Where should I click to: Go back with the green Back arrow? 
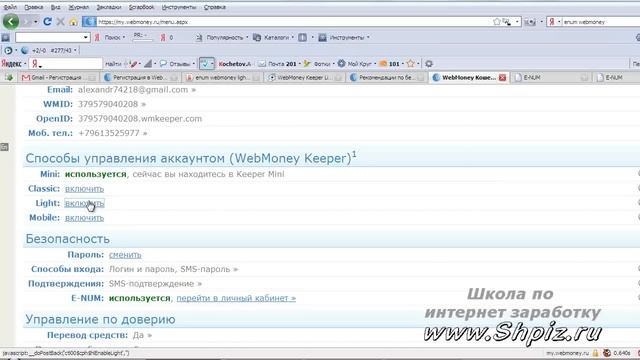(11, 22)
